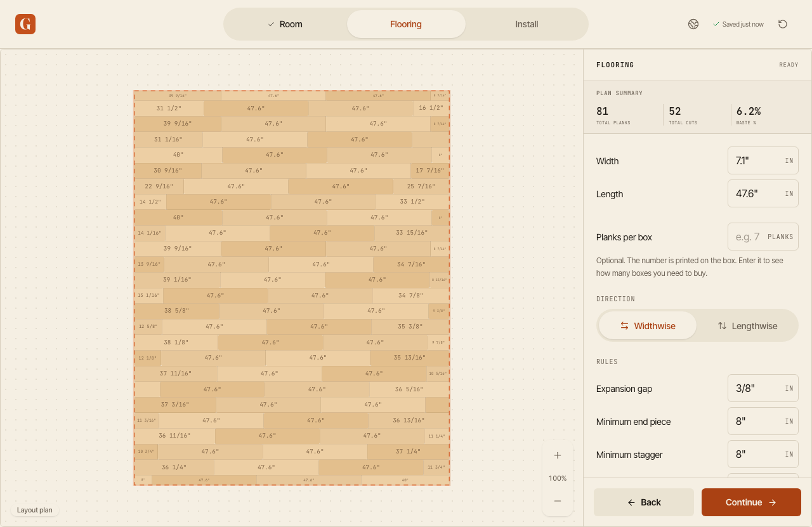Click the orange G app logo
The image size is (812, 527).
25,24
